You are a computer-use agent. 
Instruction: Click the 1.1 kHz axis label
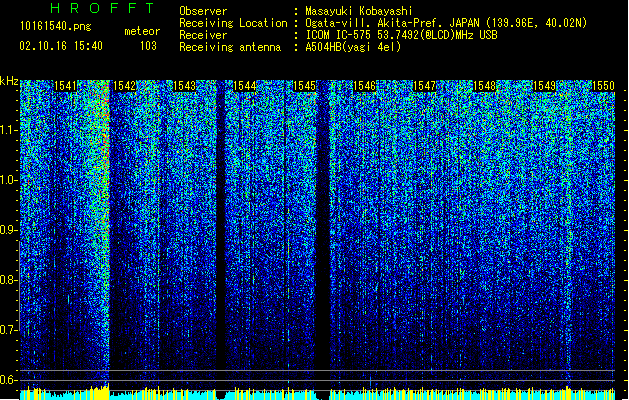pos(9,130)
